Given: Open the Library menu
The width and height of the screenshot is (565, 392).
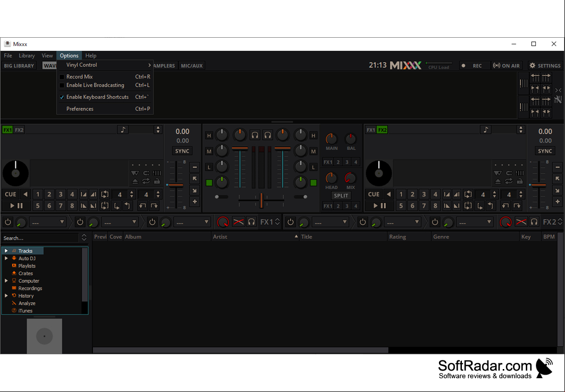Looking at the screenshot, I should pyautogui.click(x=27, y=56).
